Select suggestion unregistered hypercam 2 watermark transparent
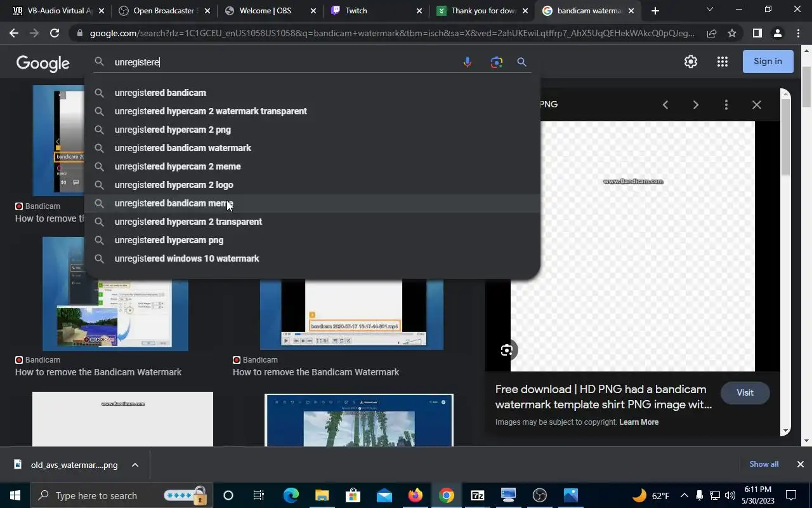Viewport: 812px width, 508px height. (x=312, y=111)
